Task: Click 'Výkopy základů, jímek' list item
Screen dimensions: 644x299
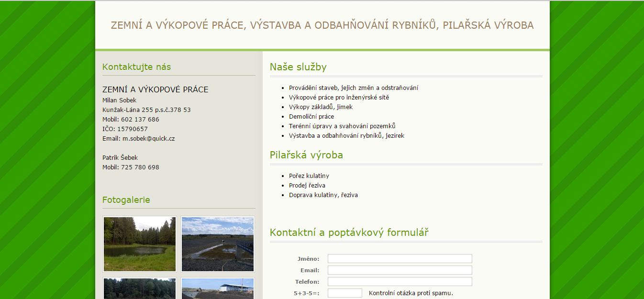Action: pos(321,107)
